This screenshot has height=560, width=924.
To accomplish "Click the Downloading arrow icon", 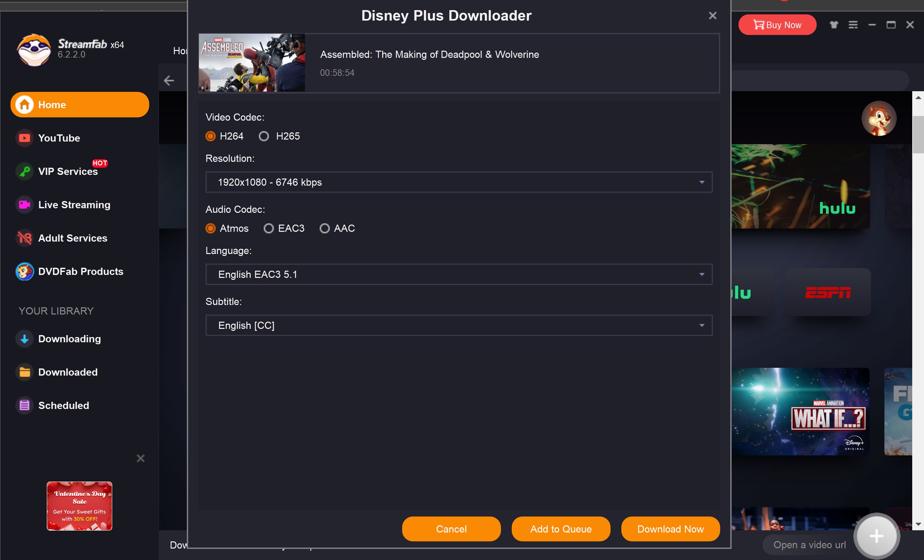I will pyautogui.click(x=25, y=339).
